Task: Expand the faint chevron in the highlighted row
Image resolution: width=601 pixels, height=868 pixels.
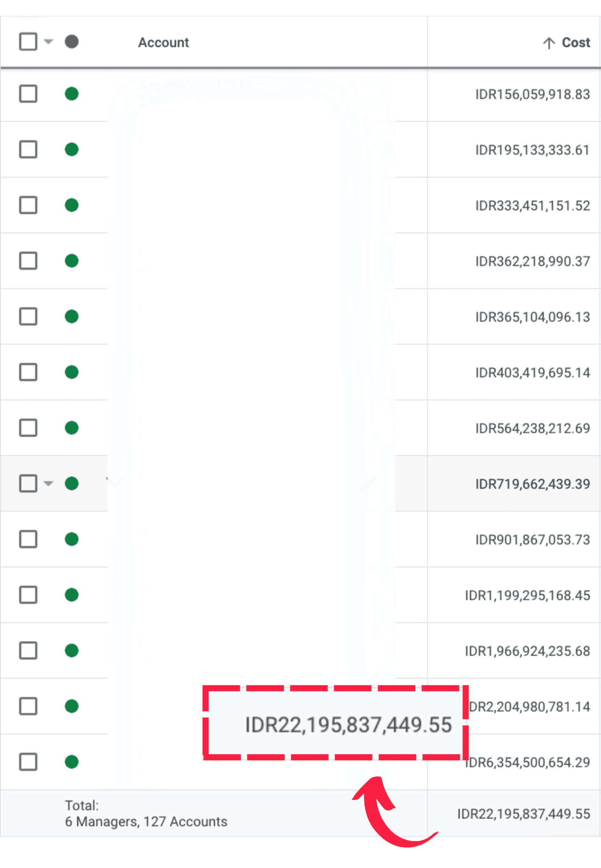Action: [x=114, y=482]
